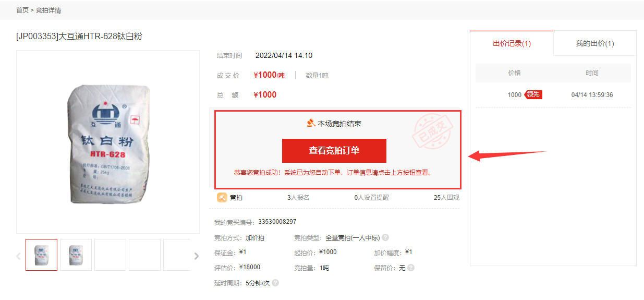The image size is (644, 300).
Task: Click the 加价幅度 ¥1 value
Action: (409, 252)
